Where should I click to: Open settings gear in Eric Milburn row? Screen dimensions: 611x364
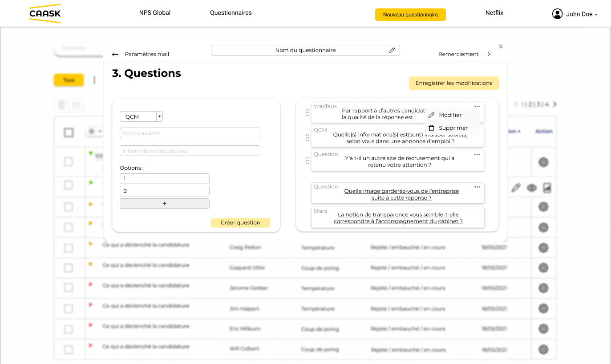(543, 329)
